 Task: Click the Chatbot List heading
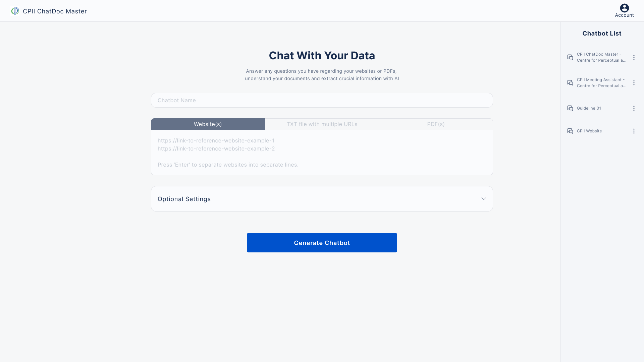click(602, 33)
